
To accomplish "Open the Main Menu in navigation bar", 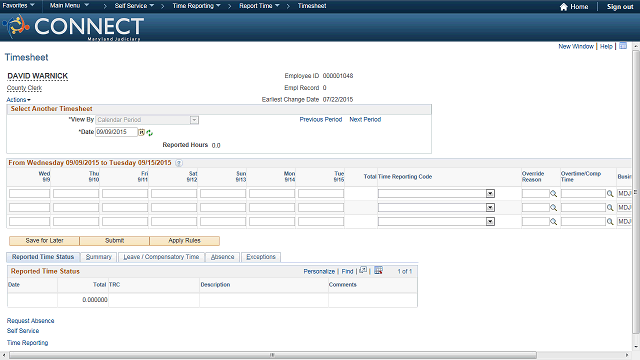I will coord(69,6).
